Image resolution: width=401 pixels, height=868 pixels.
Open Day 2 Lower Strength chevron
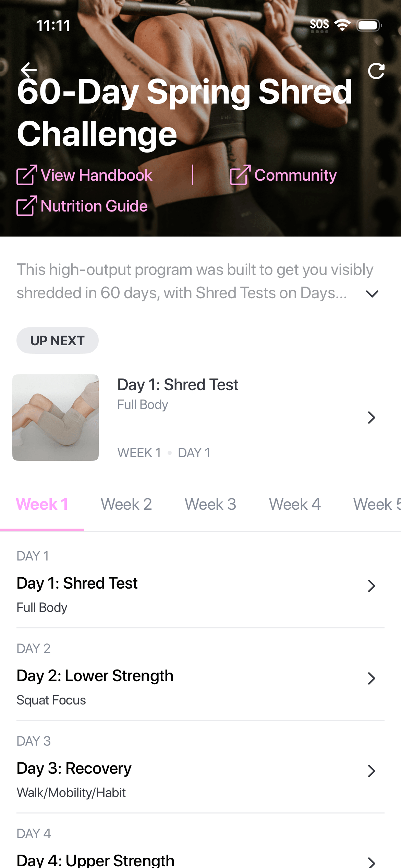(372, 678)
